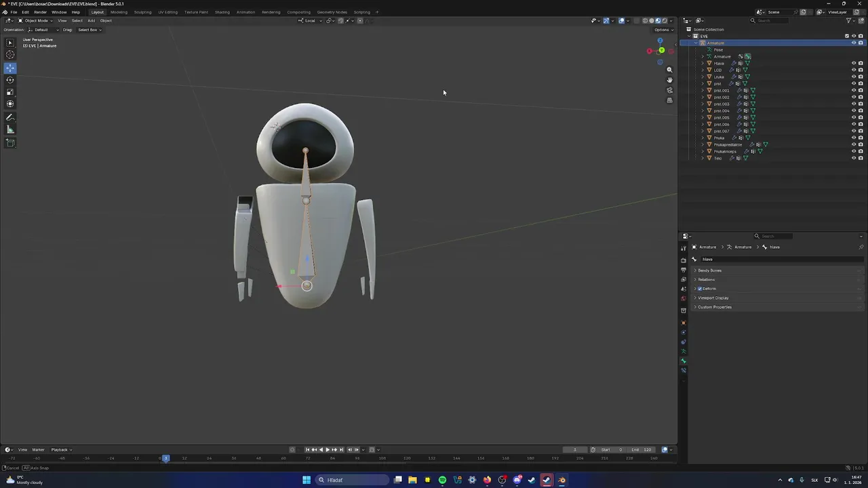Select the Annotate tool
Image resolution: width=868 pixels, height=488 pixels.
pyautogui.click(x=10, y=117)
